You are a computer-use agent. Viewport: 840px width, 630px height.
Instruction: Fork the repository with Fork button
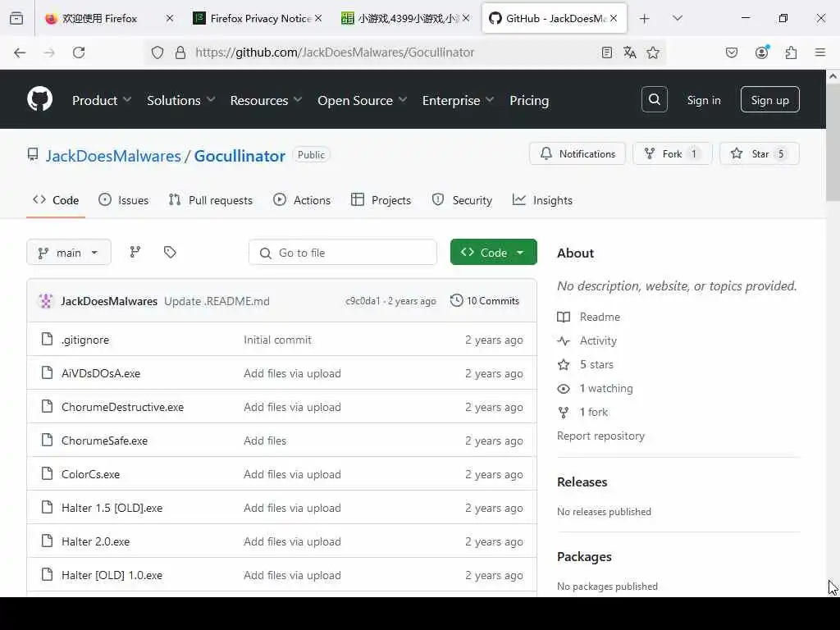click(673, 153)
